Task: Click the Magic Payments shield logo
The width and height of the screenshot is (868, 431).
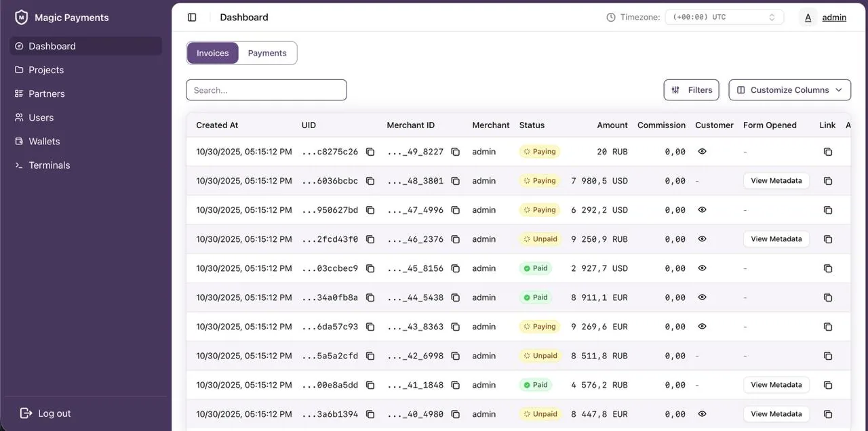Action: [x=21, y=18]
